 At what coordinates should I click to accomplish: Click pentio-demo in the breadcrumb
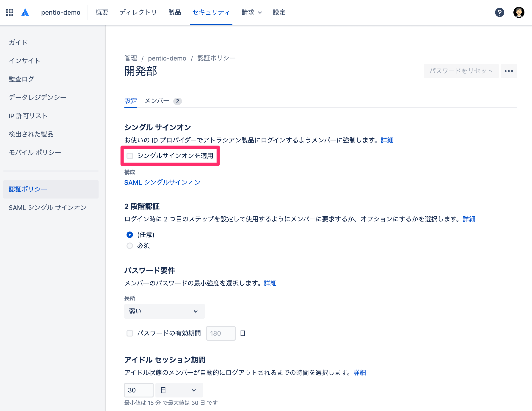point(167,58)
